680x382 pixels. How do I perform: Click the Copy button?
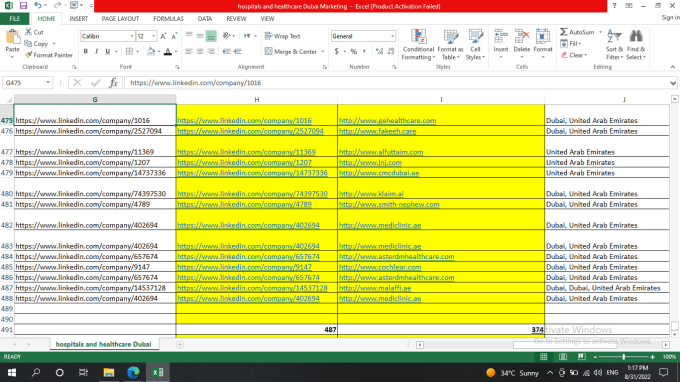pyautogui.click(x=36, y=44)
